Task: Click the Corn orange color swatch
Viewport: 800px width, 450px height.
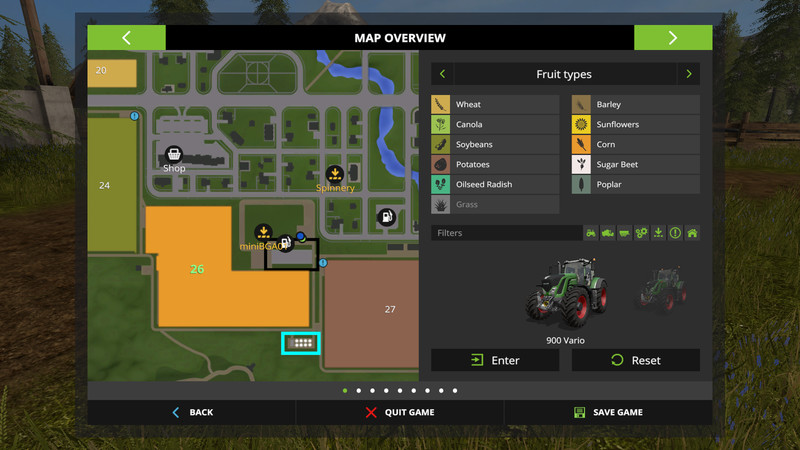Action: pyautogui.click(x=580, y=145)
